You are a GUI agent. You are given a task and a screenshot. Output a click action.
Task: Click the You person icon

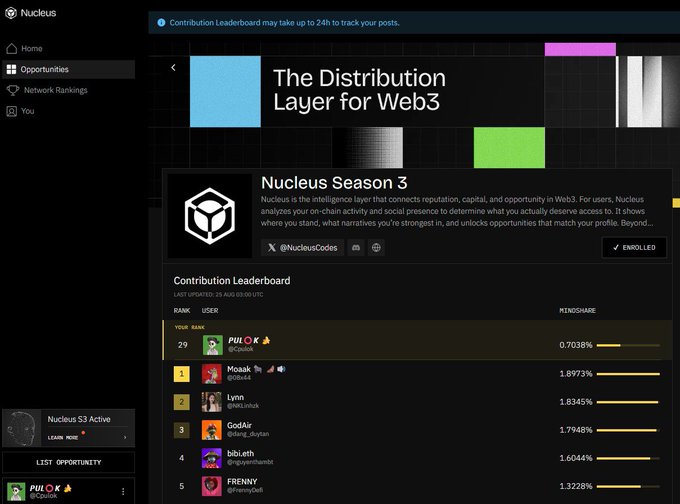pyautogui.click(x=12, y=111)
